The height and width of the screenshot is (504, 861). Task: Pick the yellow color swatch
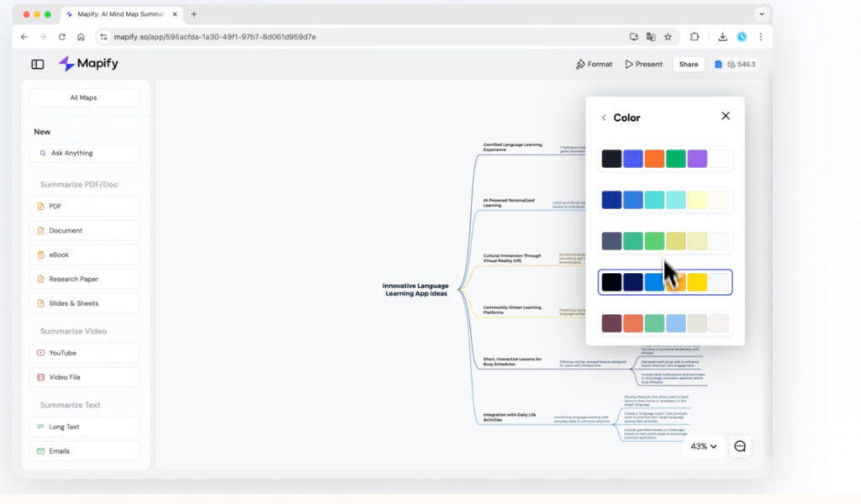698,282
